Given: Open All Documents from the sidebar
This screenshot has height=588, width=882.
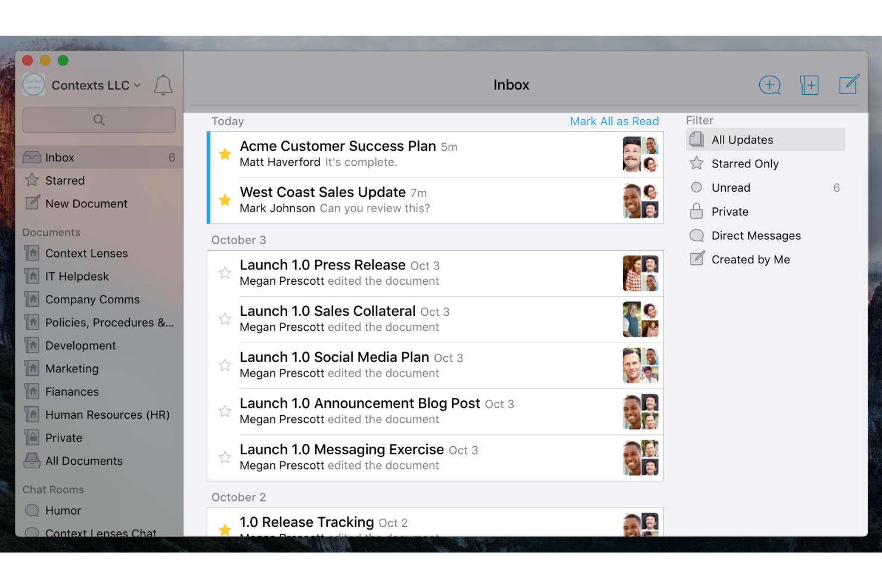Looking at the screenshot, I should 84,461.
